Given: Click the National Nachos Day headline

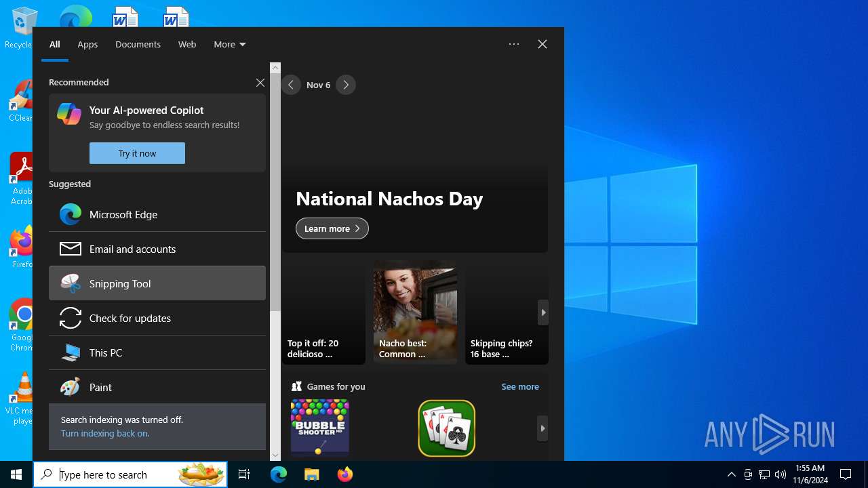Looking at the screenshot, I should [389, 199].
